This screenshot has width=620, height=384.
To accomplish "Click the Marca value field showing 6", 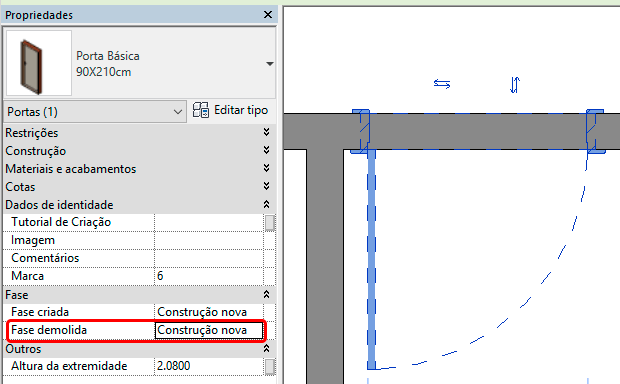I will tap(209, 276).
